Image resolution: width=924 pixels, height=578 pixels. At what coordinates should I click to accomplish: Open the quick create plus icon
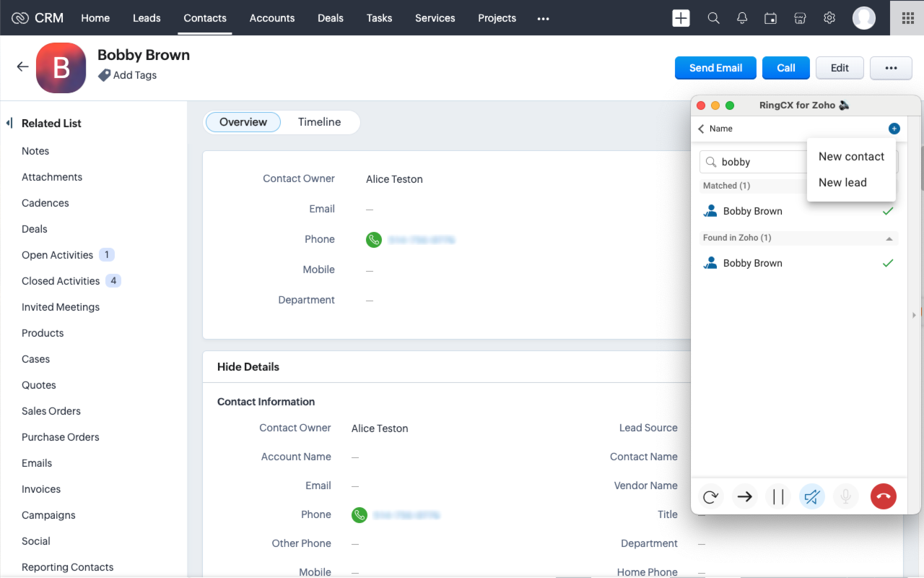pos(681,18)
